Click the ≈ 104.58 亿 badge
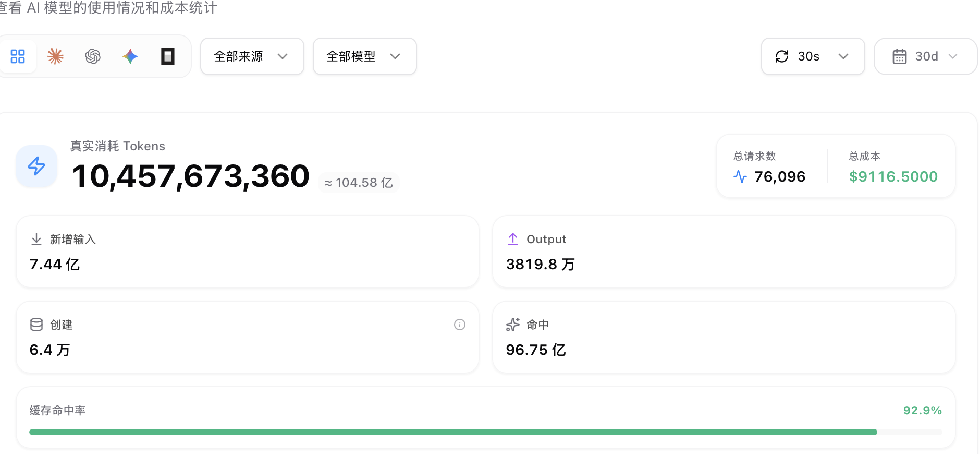 tap(359, 183)
